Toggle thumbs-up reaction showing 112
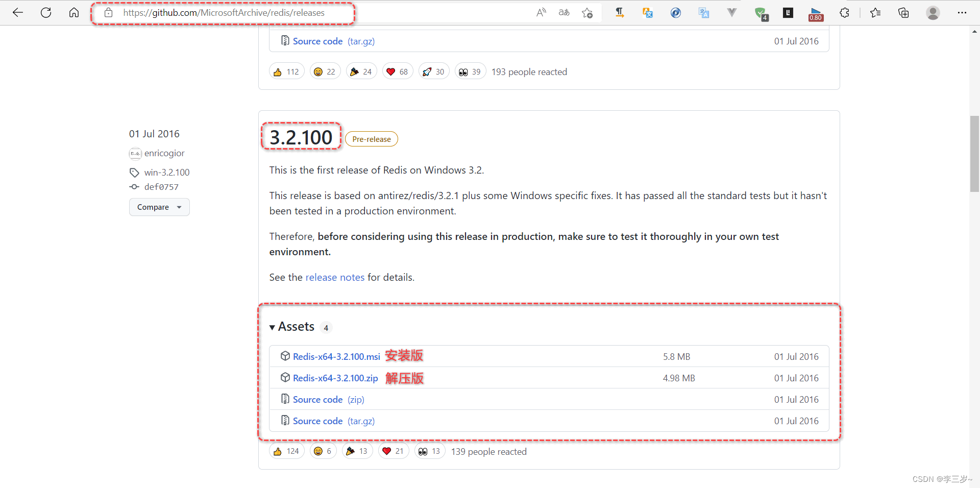980x488 pixels. coord(287,71)
